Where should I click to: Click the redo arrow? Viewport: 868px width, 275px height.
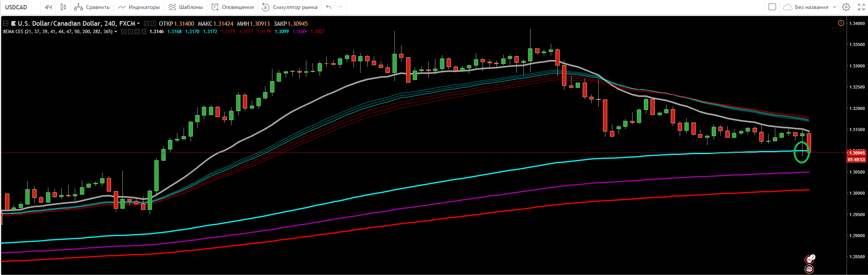click(339, 7)
